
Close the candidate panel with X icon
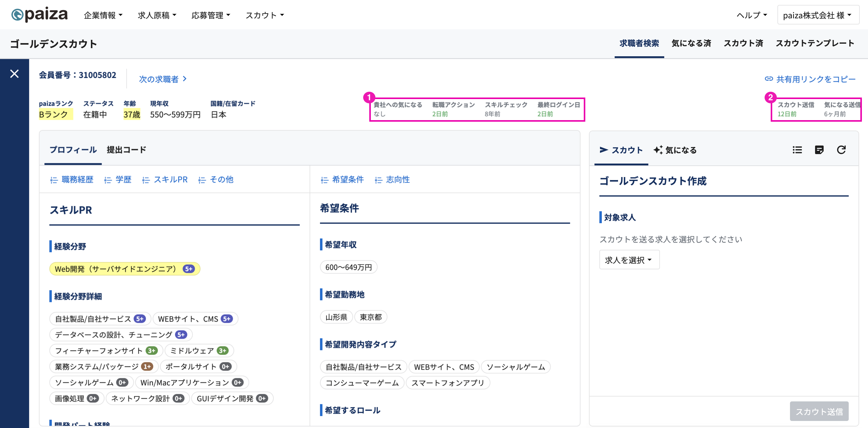(14, 74)
